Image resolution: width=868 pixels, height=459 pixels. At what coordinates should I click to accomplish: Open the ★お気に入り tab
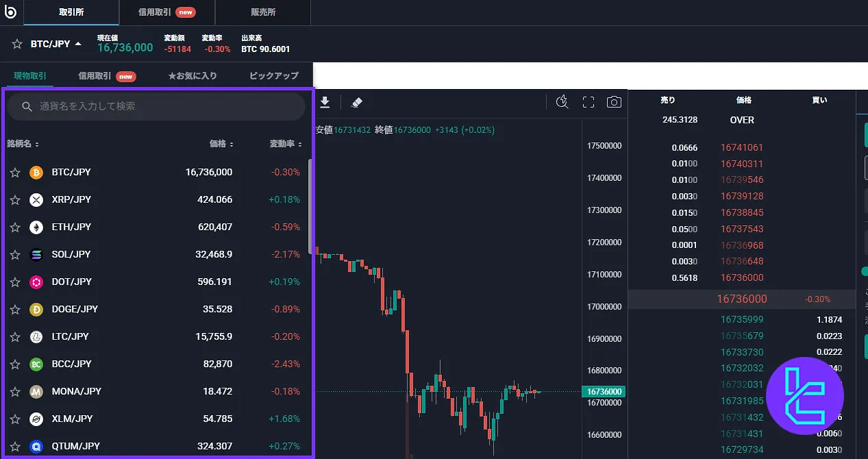(193, 75)
